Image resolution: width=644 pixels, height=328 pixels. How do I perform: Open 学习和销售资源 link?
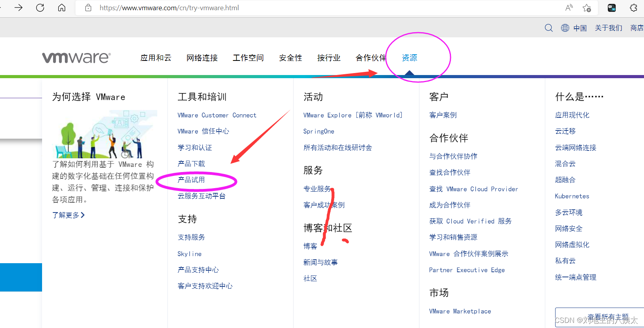[453, 237]
